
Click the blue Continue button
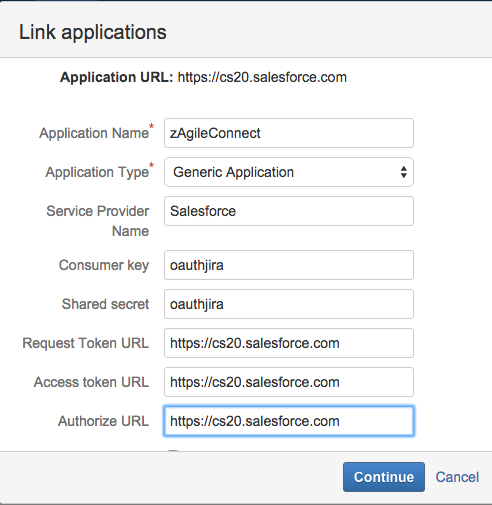384,477
